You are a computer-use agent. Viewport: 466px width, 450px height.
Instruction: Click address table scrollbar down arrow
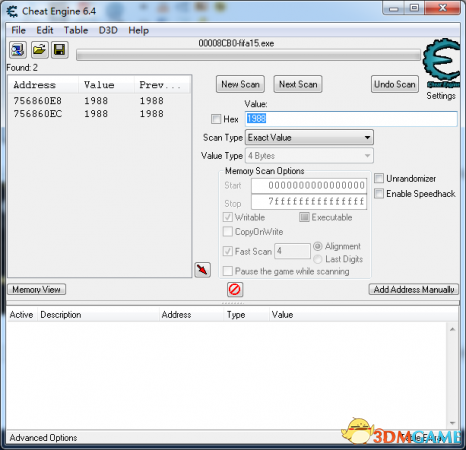pyautogui.click(x=452, y=423)
